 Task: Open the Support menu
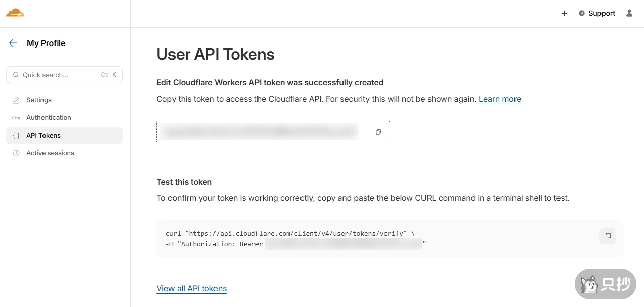coord(597,13)
